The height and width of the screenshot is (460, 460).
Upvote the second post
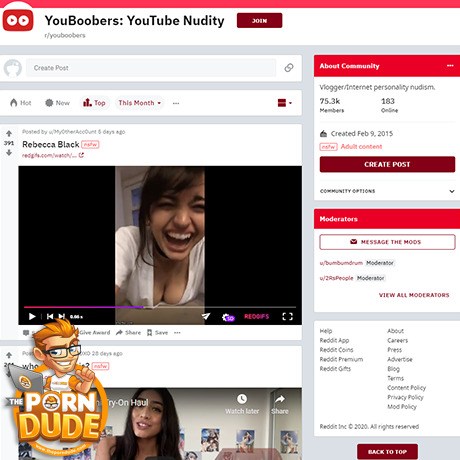tap(9, 355)
